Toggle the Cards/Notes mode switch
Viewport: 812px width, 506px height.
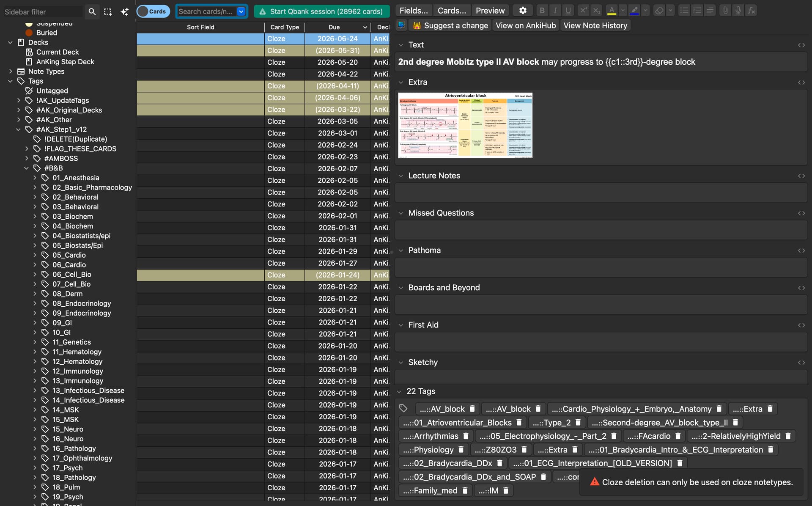[x=153, y=11]
